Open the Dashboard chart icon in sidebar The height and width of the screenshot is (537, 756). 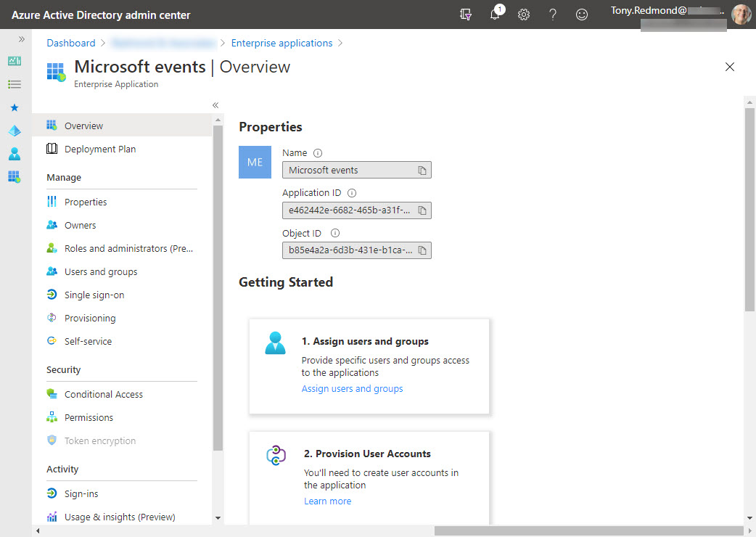coord(15,61)
